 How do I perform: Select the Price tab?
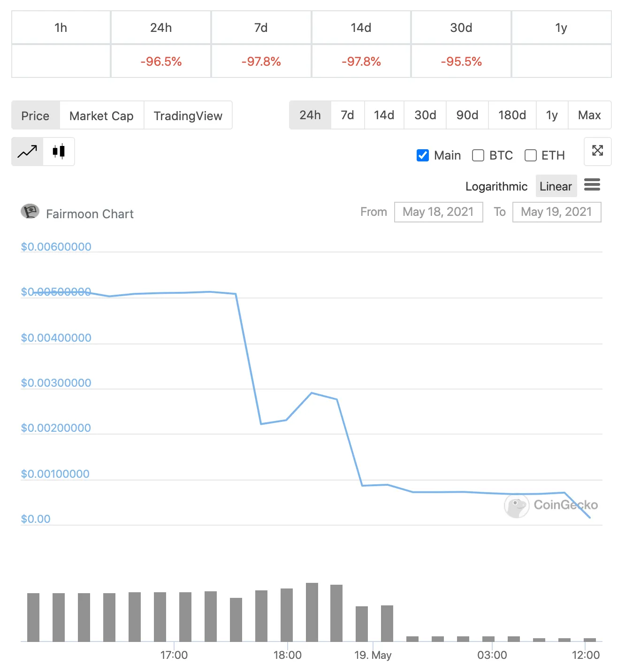(35, 115)
